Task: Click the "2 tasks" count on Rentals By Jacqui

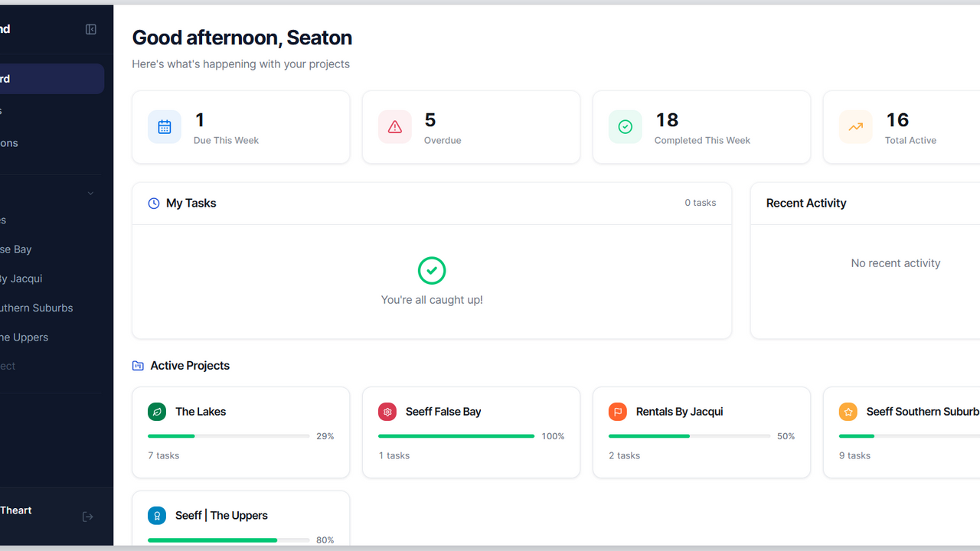Action: coord(625,455)
